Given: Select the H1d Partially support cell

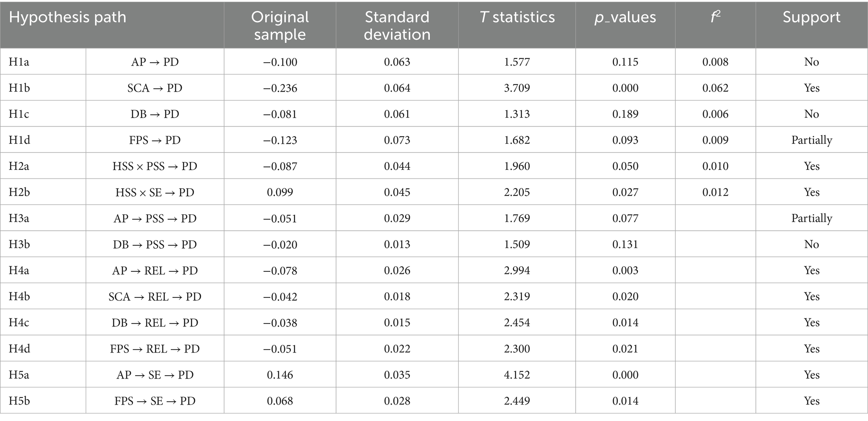Looking at the screenshot, I should 811,140.
